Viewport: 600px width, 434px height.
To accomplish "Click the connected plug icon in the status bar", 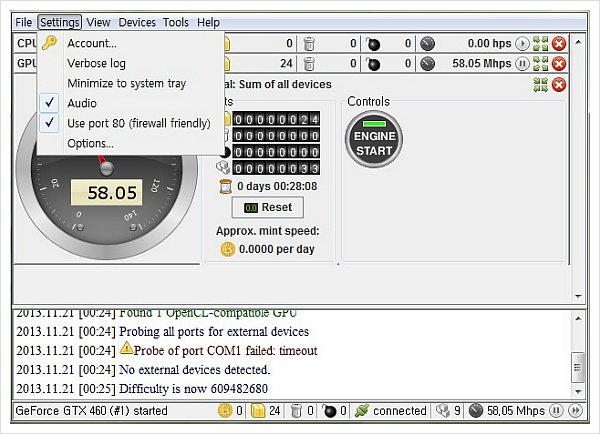I will click(x=363, y=411).
